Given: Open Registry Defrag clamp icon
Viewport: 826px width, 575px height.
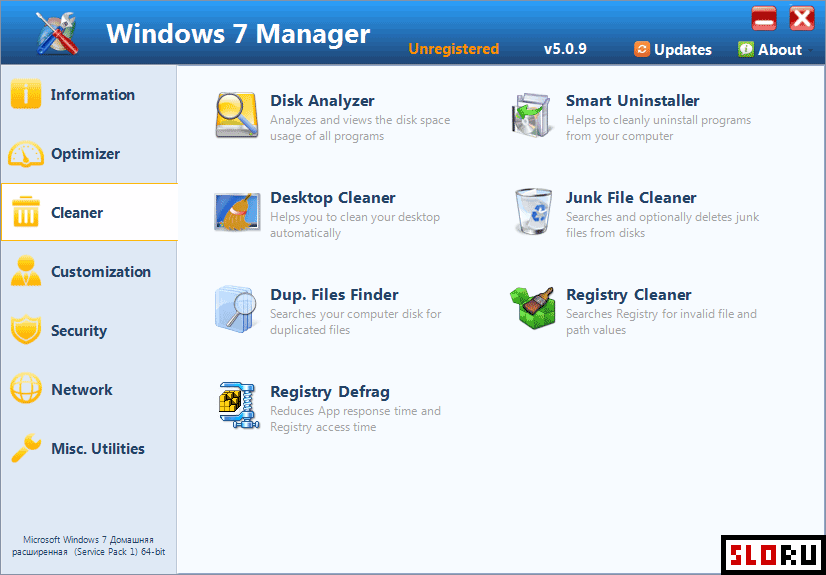Looking at the screenshot, I should pos(239,405).
